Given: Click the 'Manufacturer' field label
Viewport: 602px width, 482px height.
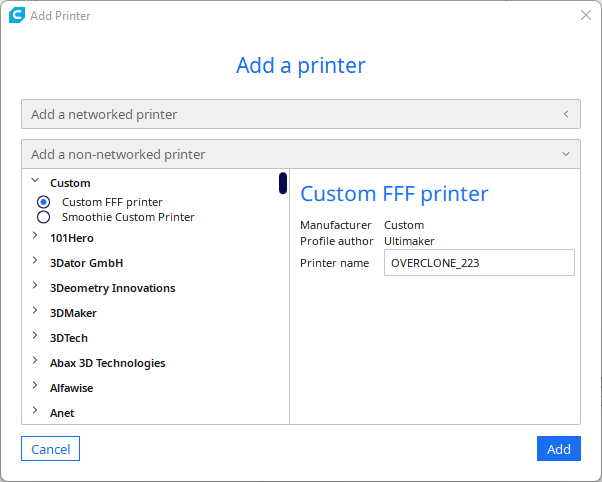Looking at the screenshot, I should point(336,225).
